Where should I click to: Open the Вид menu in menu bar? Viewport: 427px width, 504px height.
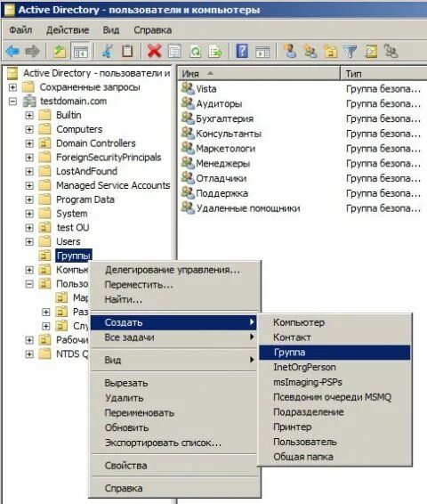coord(111,30)
